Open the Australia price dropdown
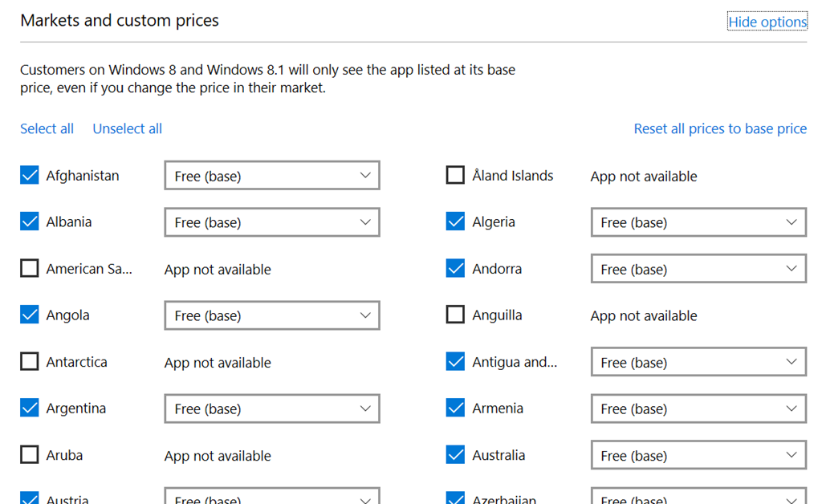This screenshot has height=504, width=822. point(698,455)
